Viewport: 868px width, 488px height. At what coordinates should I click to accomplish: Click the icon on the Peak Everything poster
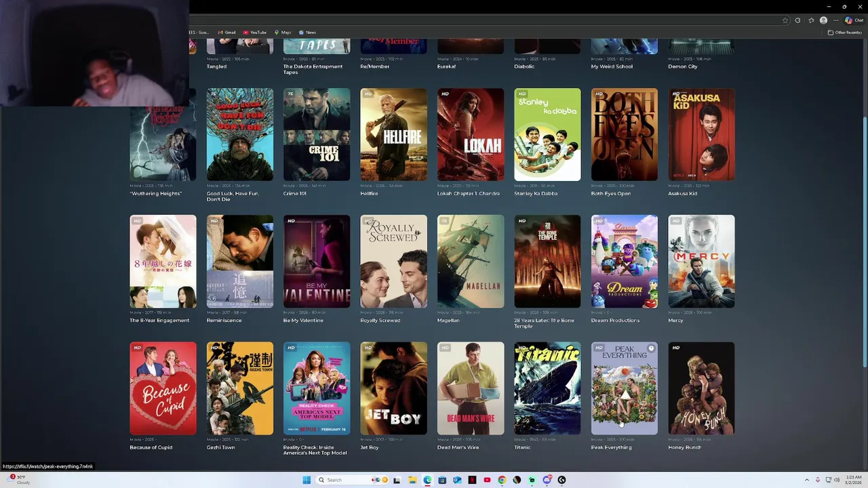(651, 348)
